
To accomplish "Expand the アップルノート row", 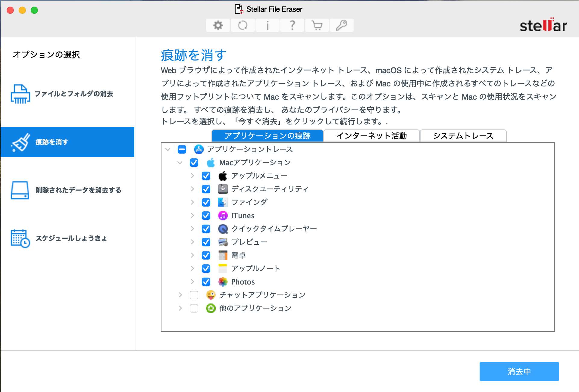I will [192, 269].
